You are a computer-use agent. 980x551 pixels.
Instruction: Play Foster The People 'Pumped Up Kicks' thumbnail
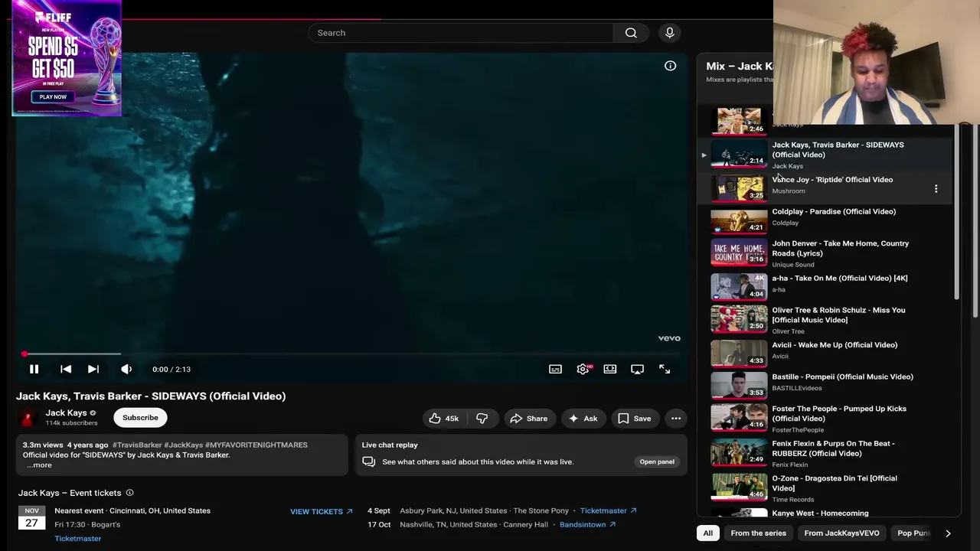pyautogui.click(x=739, y=417)
